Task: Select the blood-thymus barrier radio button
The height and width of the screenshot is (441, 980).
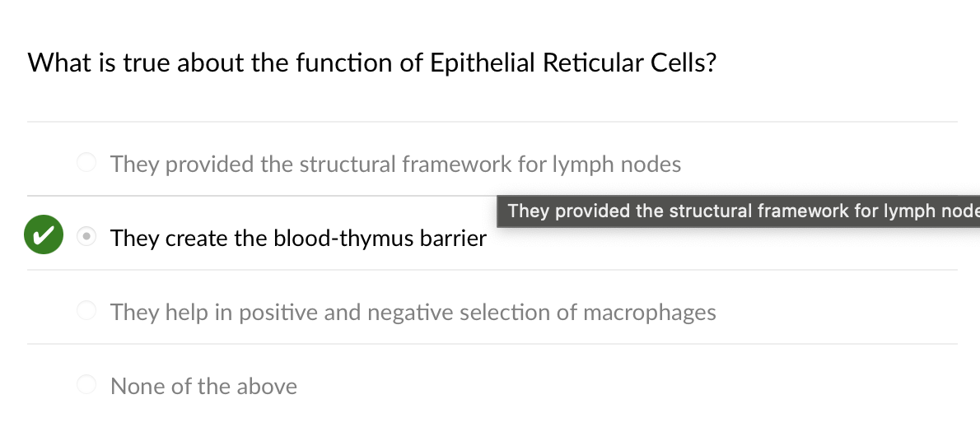Action: (x=86, y=237)
